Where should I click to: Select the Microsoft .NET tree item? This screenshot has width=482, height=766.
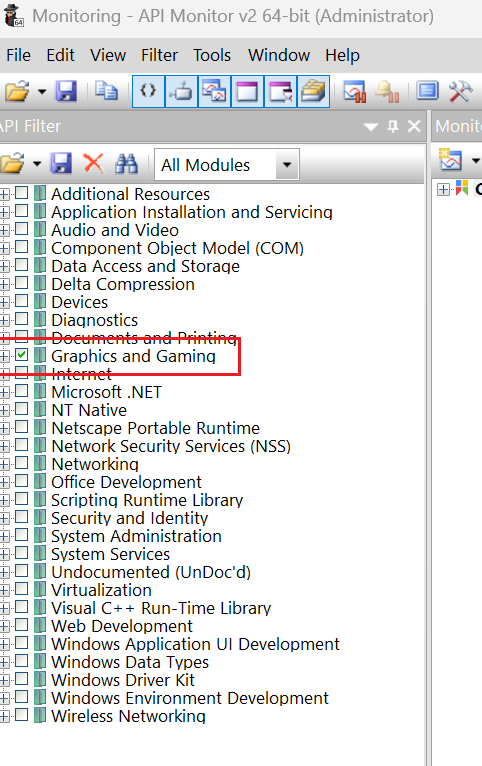click(106, 392)
